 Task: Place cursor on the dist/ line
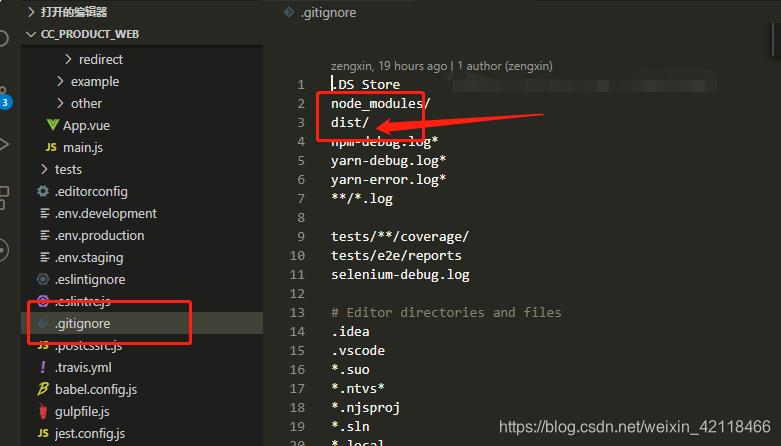[350, 123]
